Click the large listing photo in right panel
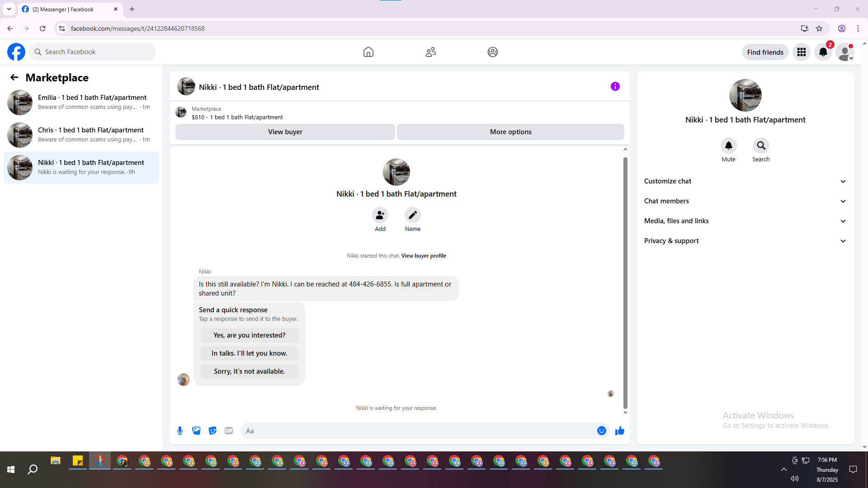 (745, 95)
